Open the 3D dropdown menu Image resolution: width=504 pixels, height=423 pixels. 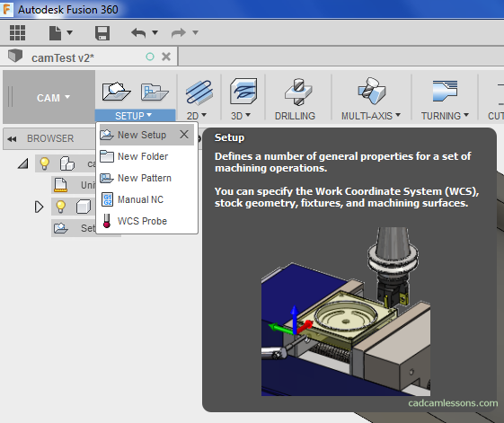(x=241, y=116)
